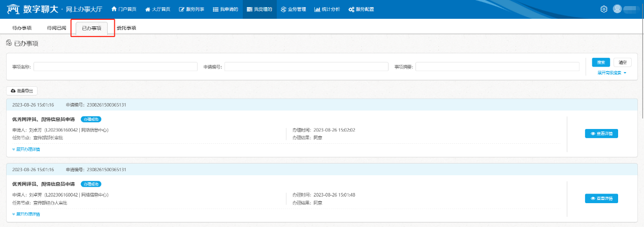Open 服务列表 in the top navigation
This screenshot has height=227, width=644.
point(191,9)
